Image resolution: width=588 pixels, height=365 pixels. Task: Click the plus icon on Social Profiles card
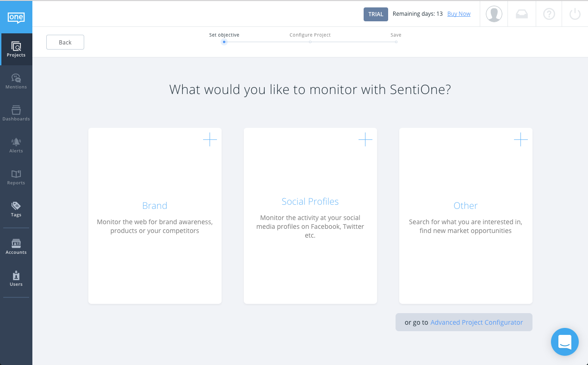tap(365, 139)
